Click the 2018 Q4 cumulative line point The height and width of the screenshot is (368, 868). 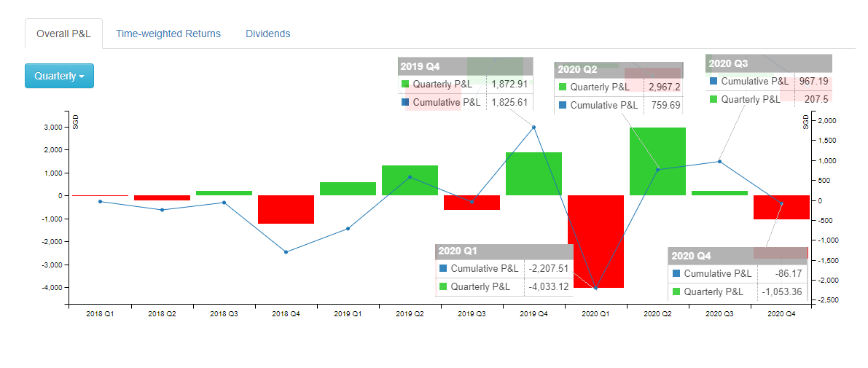coord(286,252)
